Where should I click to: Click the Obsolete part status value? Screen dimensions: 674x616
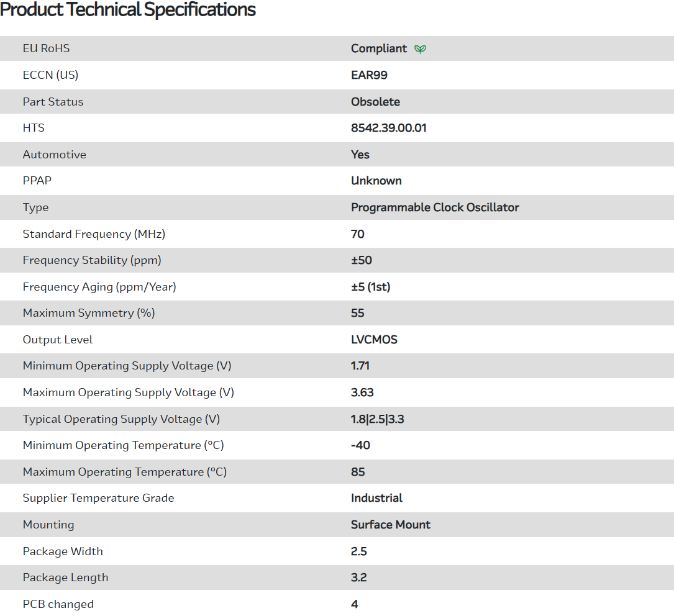(375, 102)
